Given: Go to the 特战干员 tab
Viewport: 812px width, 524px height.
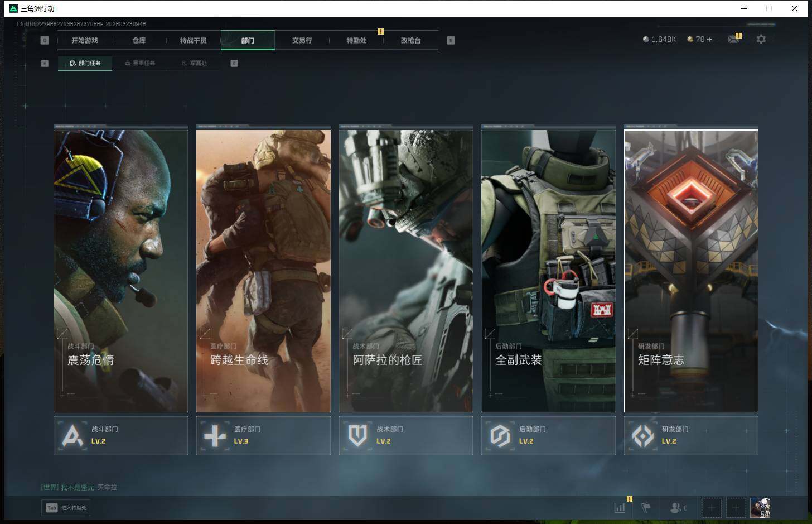Looking at the screenshot, I should (x=193, y=40).
